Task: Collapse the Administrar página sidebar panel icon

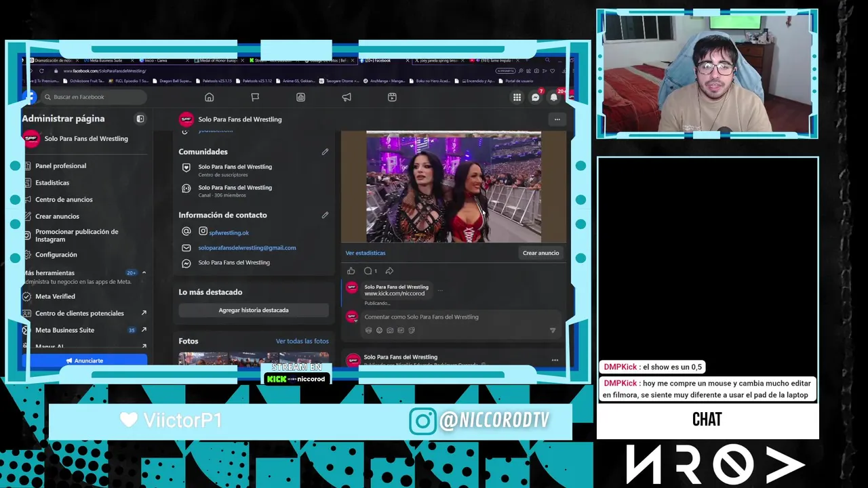Action: point(140,119)
